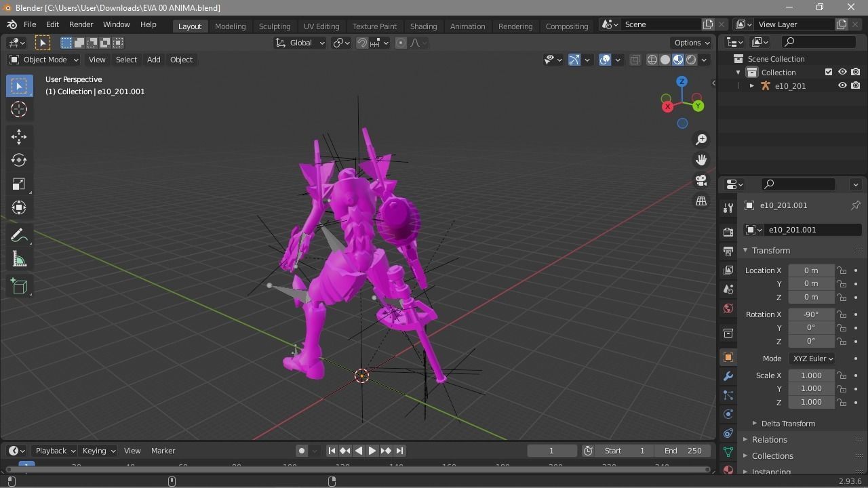Viewport: 868px width, 488px height.
Task: Open Object properties tab icon
Action: (728, 357)
